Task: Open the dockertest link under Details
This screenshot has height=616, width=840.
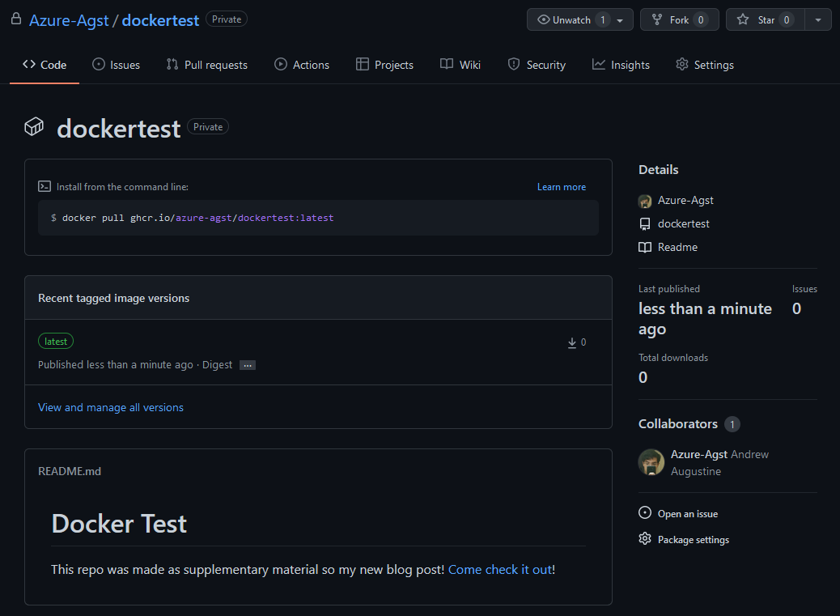Action: click(x=684, y=224)
